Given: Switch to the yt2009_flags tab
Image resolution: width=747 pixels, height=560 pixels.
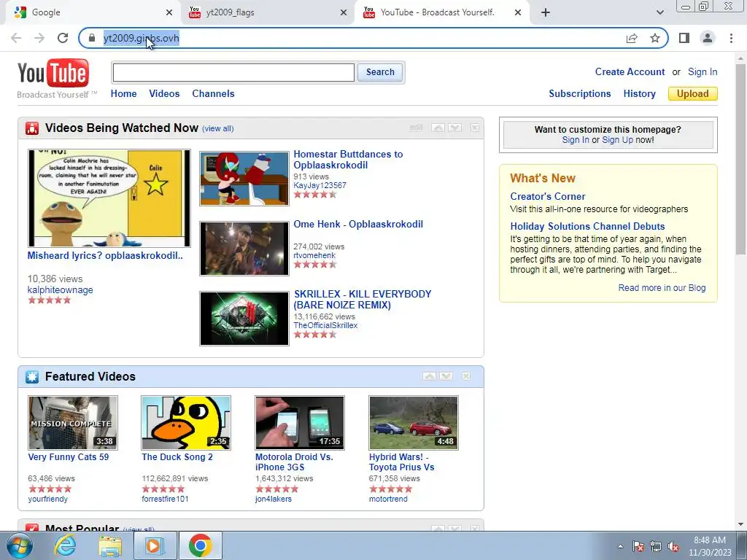Looking at the screenshot, I should point(268,12).
